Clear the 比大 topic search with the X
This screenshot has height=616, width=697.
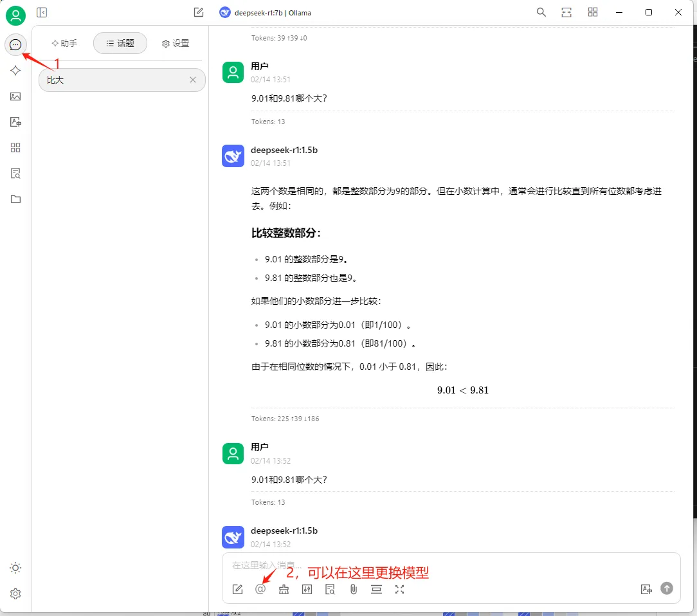[x=192, y=80]
